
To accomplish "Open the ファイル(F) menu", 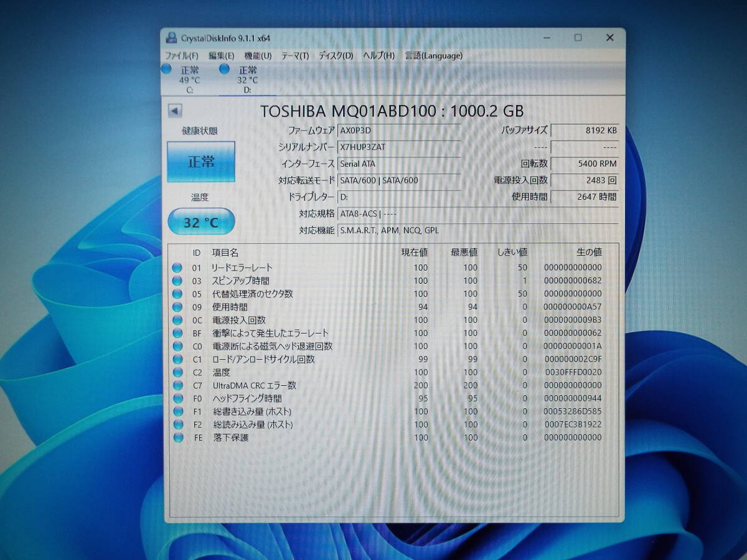I will click(x=181, y=55).
